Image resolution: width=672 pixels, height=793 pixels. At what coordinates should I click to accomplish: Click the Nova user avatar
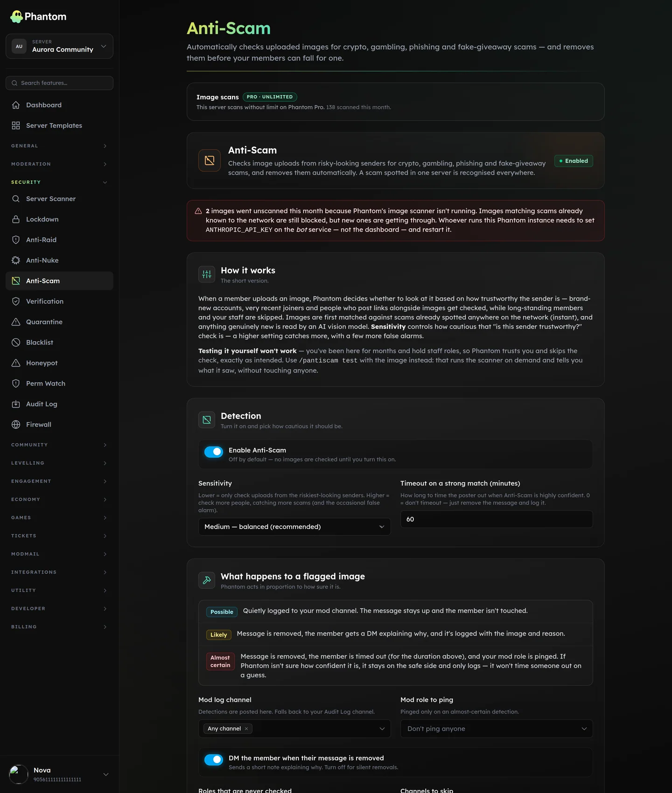coord(19,774)
